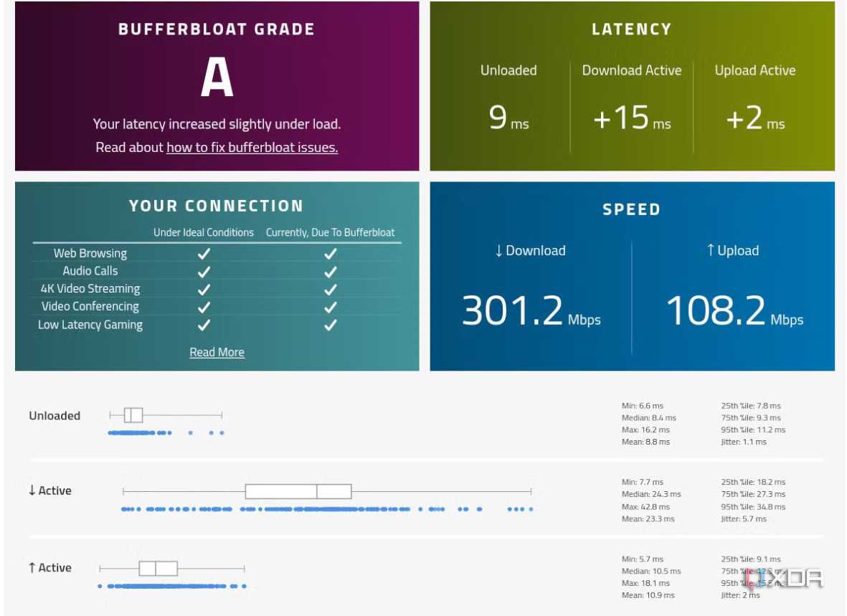Click the BUFFERBLOAT GRADE heading
Screen dimensions: 847x616
(x=217, y=29)
